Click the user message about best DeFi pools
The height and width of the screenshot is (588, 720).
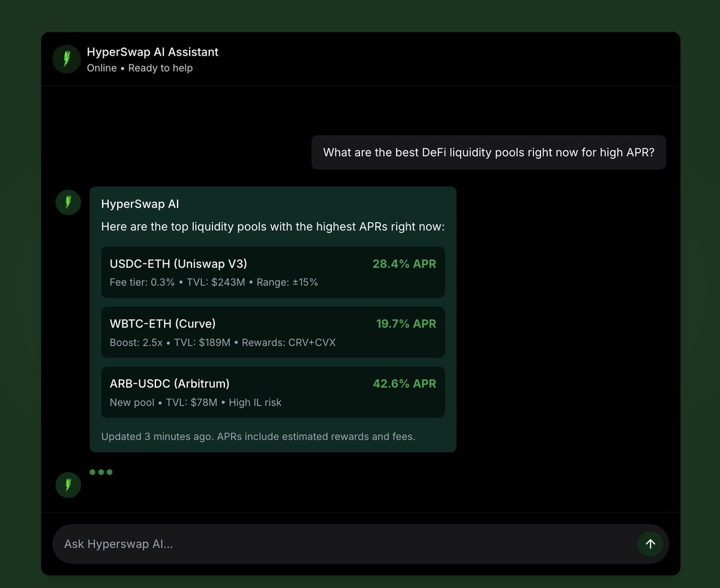(x=488, y=152)
